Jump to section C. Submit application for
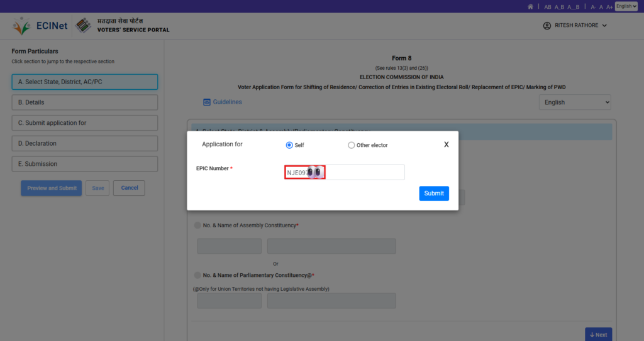Viewport: 644px width, 341px height. 85,122
